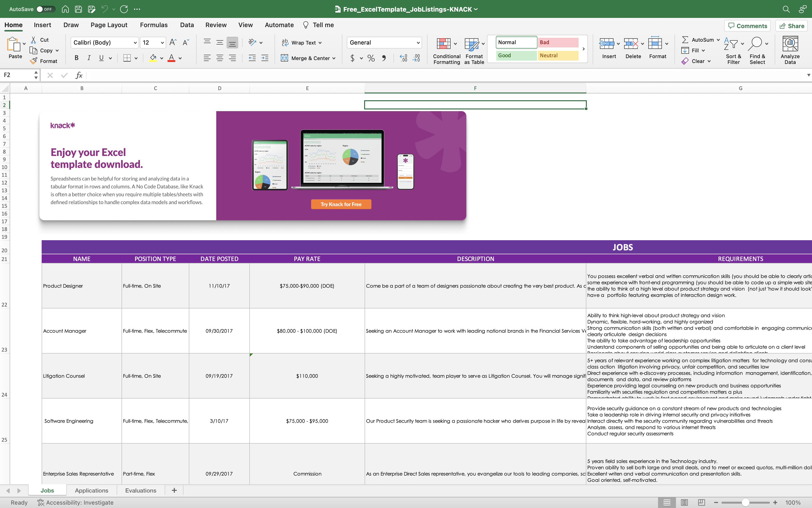Apply Percent number style
The image size is (812, 508).
(x=371, y=58)
